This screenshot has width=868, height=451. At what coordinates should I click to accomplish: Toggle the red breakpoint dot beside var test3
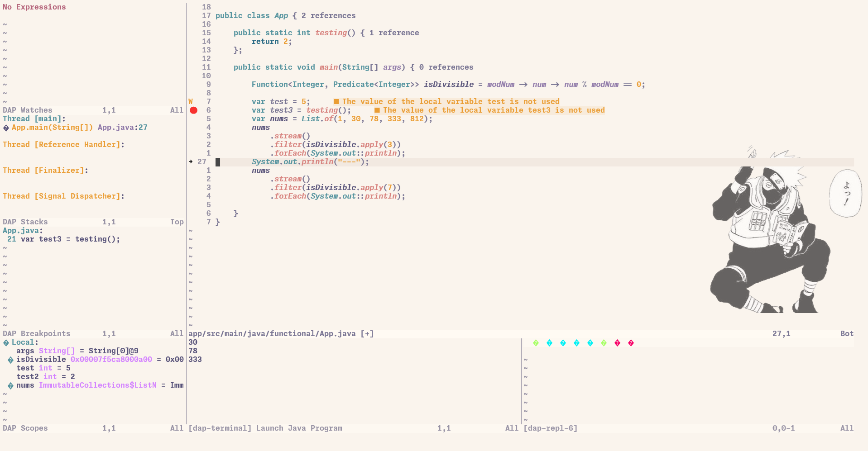point(193,110)
